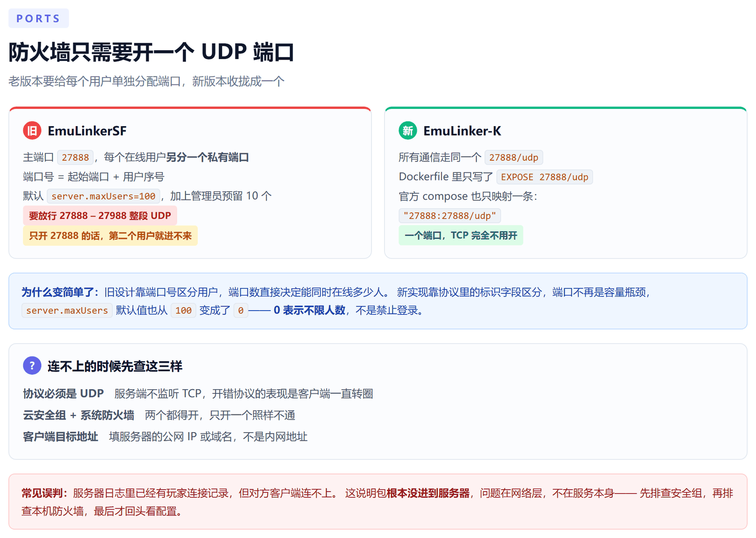
Task: Click the subtitle 老版本要给每个用户单独分配端口
Action: [x=95, y=81]
